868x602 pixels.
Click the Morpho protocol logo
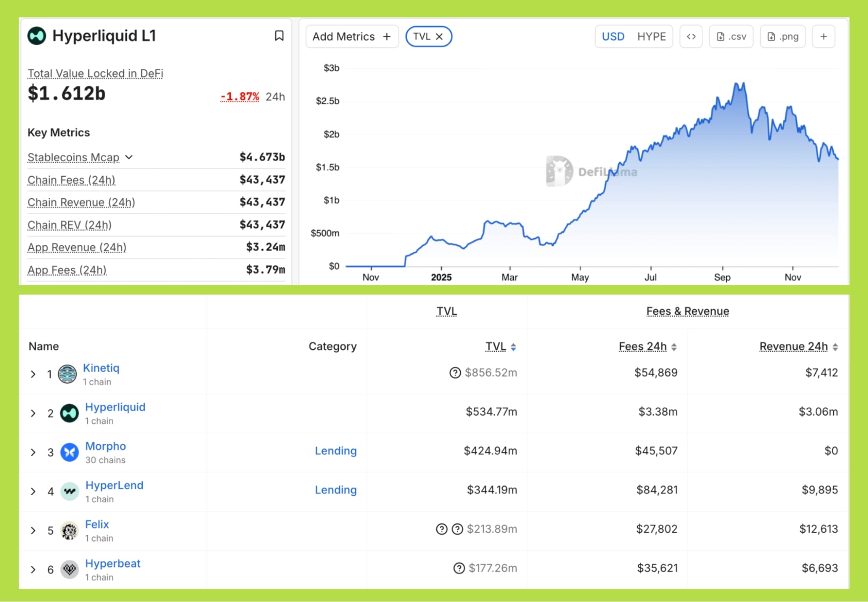pos(69,452)
